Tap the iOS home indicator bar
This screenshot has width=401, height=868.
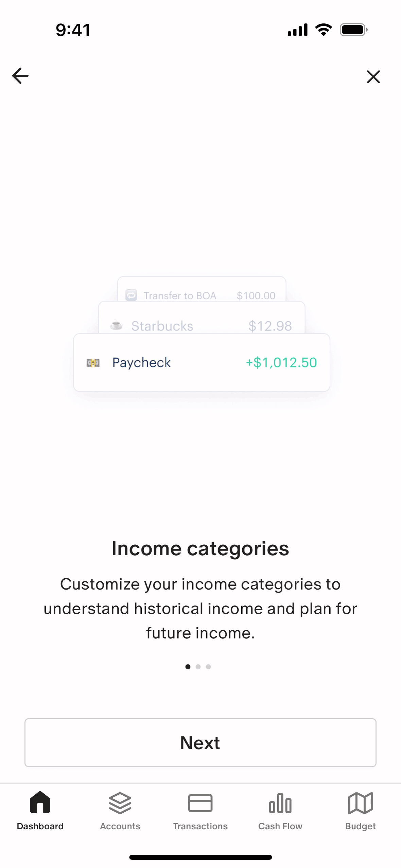pos(201,857)
